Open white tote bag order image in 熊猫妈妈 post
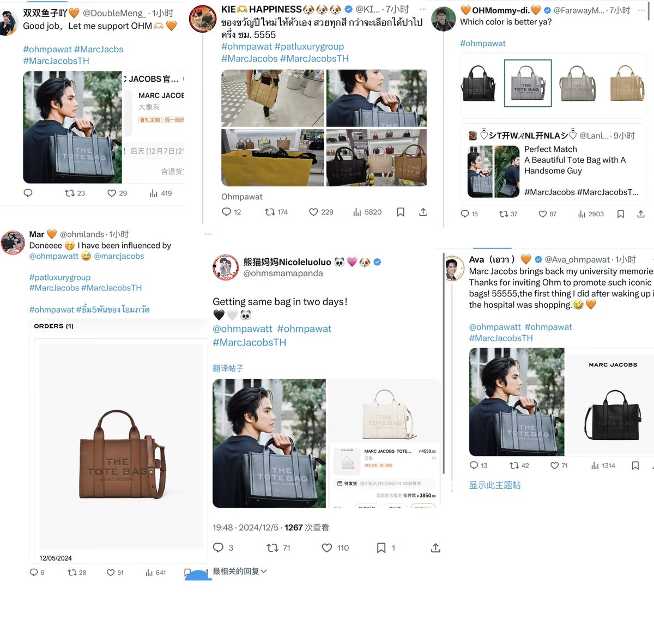The image size is (654, 644). tap(385, 412)
